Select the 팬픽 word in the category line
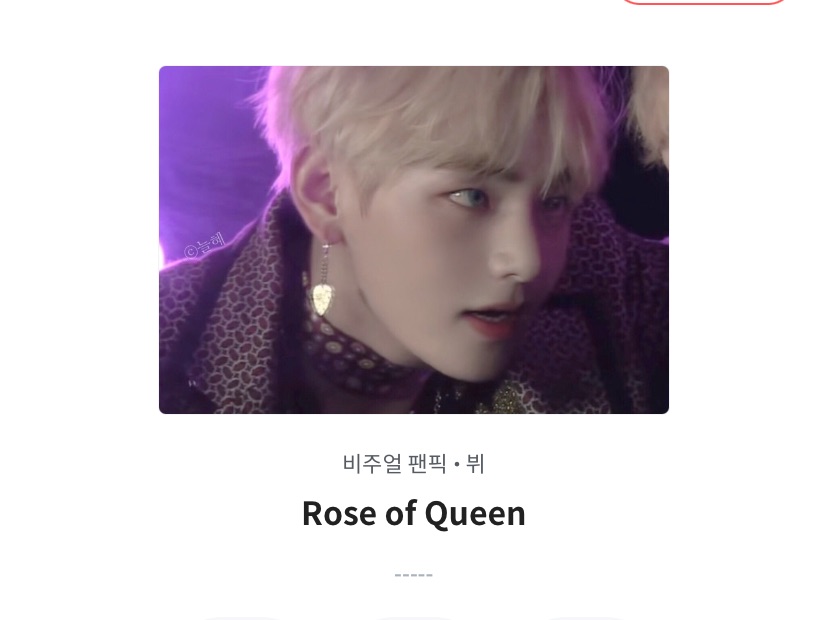The width and height of the screenshot is (828, 620). tap(428, 464)
